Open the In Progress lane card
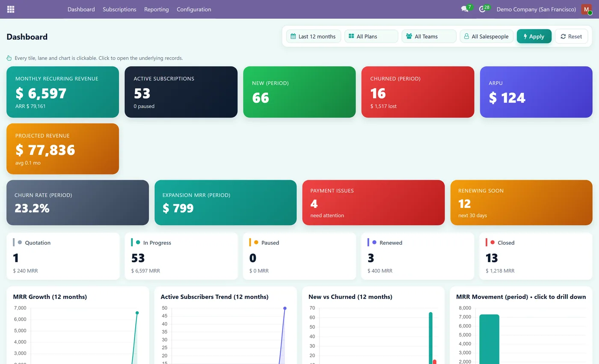The width and height of the screenshot is (599, 364). 181,256
